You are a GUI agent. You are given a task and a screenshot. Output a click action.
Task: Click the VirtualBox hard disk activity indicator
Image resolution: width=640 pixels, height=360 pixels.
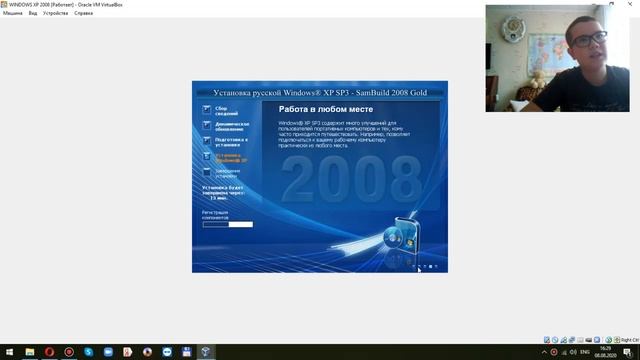pyautogui.click(x=547, y=340)
